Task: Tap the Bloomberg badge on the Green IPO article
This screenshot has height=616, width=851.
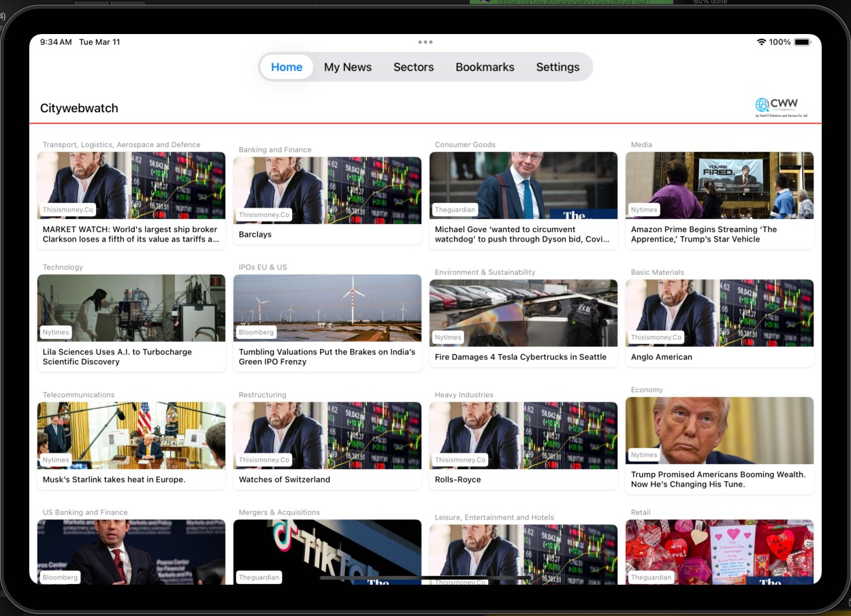Action: click(x=256, y=332)
